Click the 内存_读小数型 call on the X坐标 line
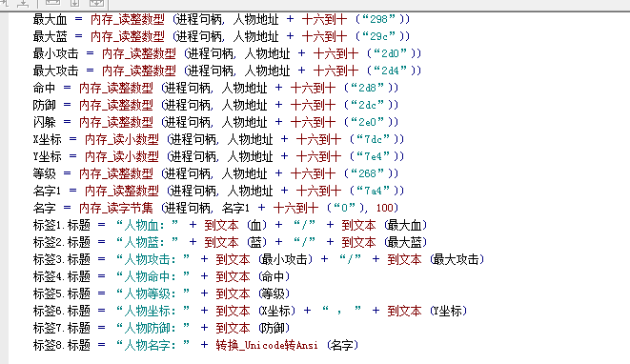This screenshot has height=364, width=630. coord(122,139)
